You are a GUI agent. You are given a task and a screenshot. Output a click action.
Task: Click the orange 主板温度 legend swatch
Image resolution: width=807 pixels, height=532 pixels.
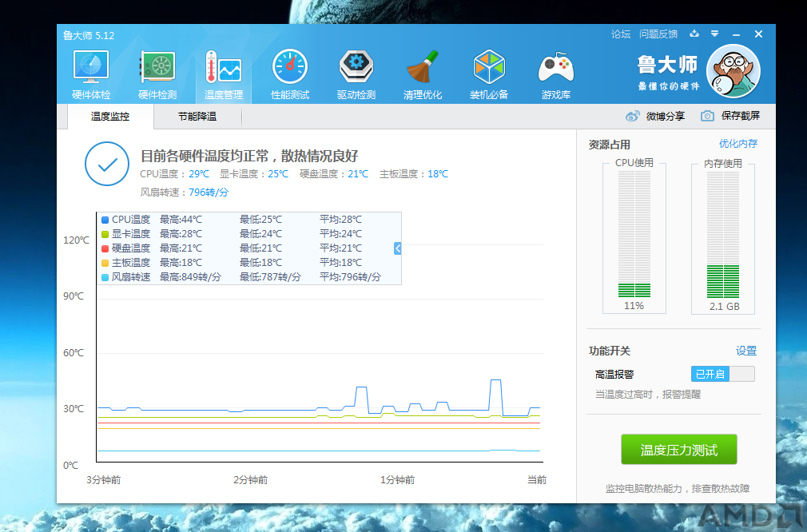click(105, 264)
